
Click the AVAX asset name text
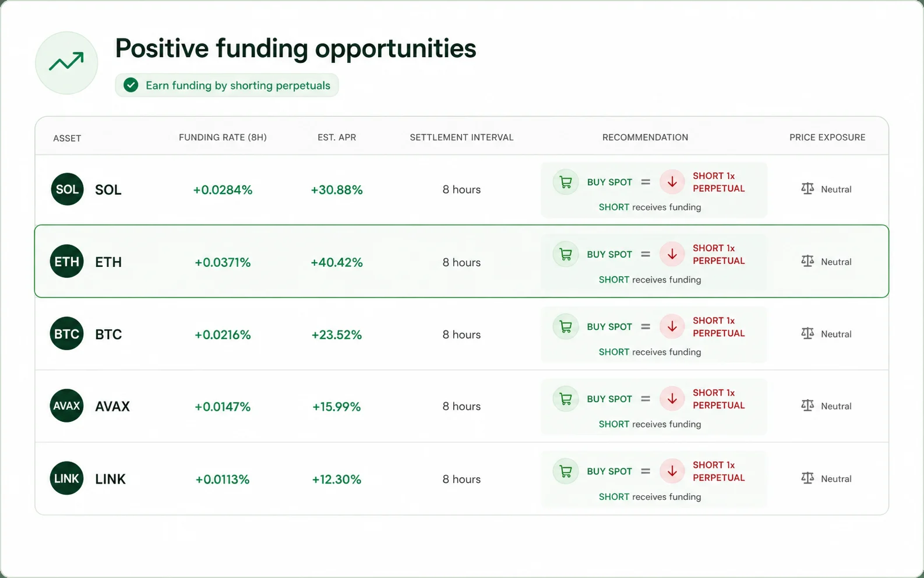(112, 406)
